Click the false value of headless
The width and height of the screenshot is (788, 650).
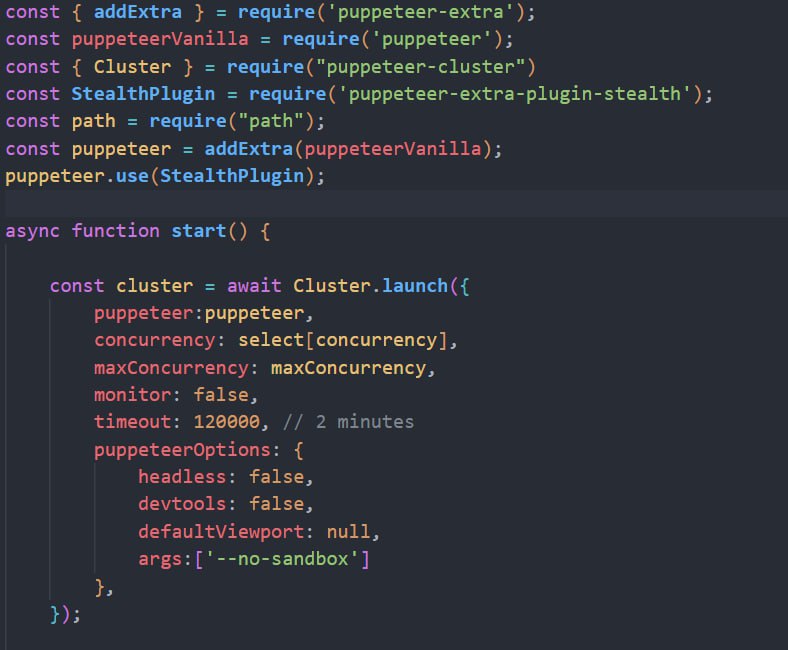click(x=277, y=478)
